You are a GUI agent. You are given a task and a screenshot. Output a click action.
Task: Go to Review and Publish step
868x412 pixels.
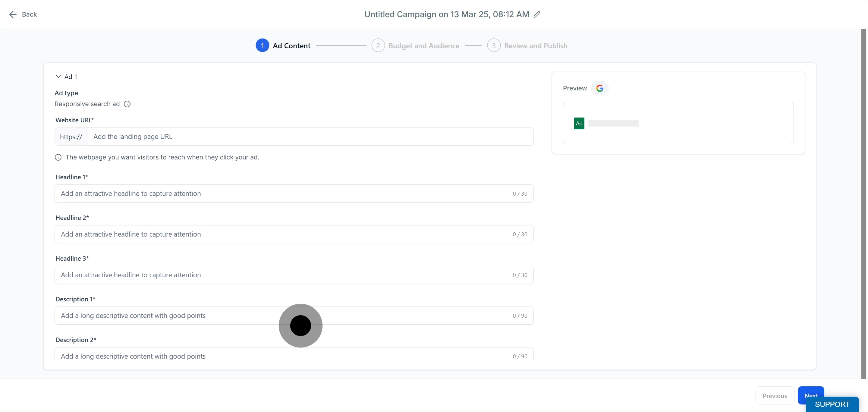click(536, 46)
